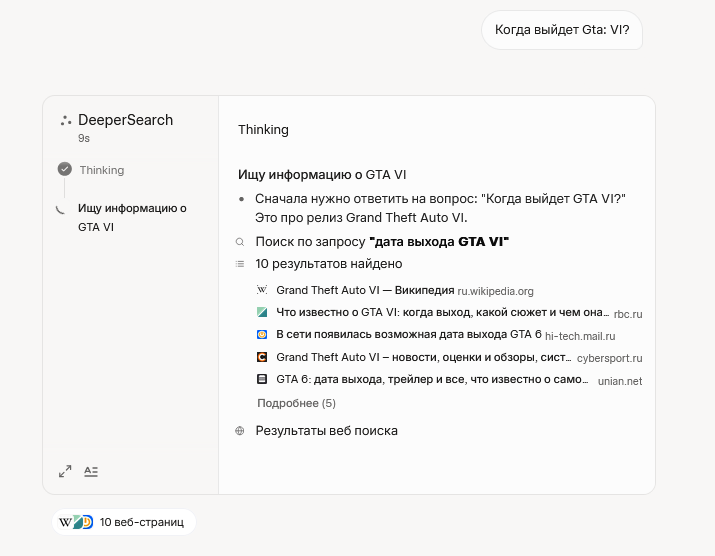Click the DeeperSearch dots icon

(66, 120)
